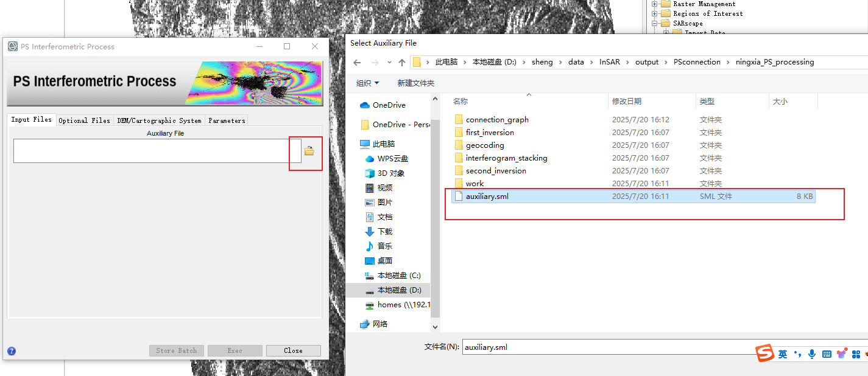Viewport: 868px width, 376px height.
Task: Switch to the Optional Files tab
Action: [84, 120]
